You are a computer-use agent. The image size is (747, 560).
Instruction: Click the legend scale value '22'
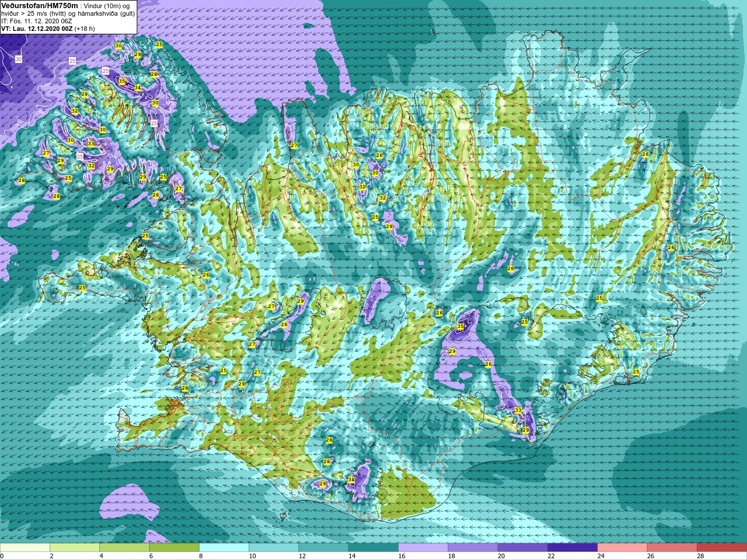(551, 556)
